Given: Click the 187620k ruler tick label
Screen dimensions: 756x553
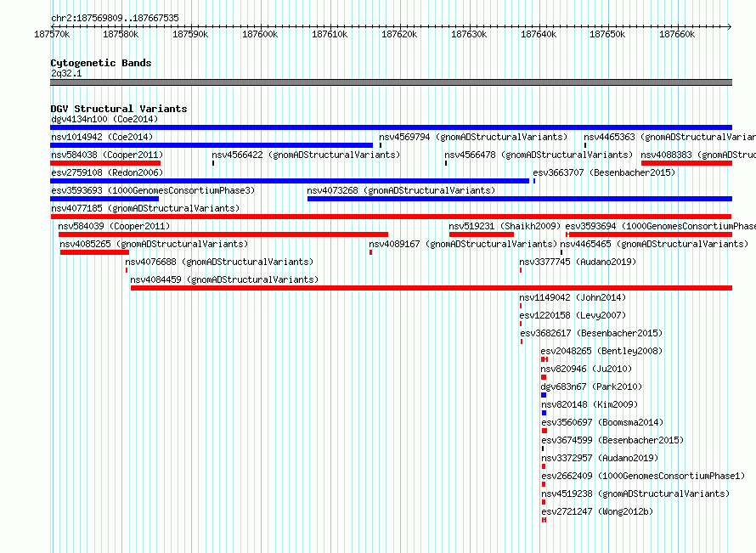Looking at the screenshot, I should tap(399, 34).
